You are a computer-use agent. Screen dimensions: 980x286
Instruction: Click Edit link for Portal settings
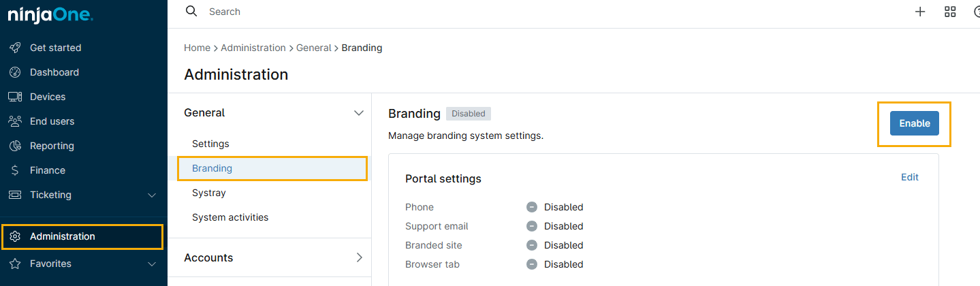click(x=909, y=177)
